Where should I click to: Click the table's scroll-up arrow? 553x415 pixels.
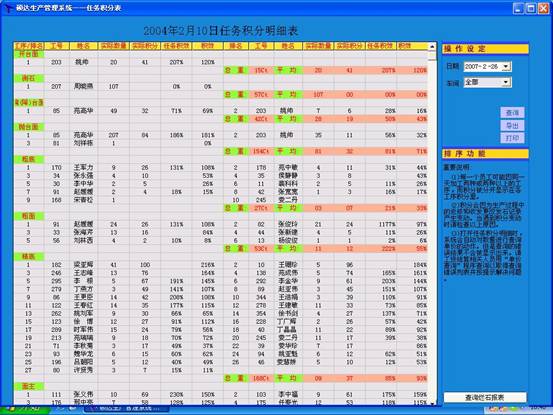click(x=432, y=46)
